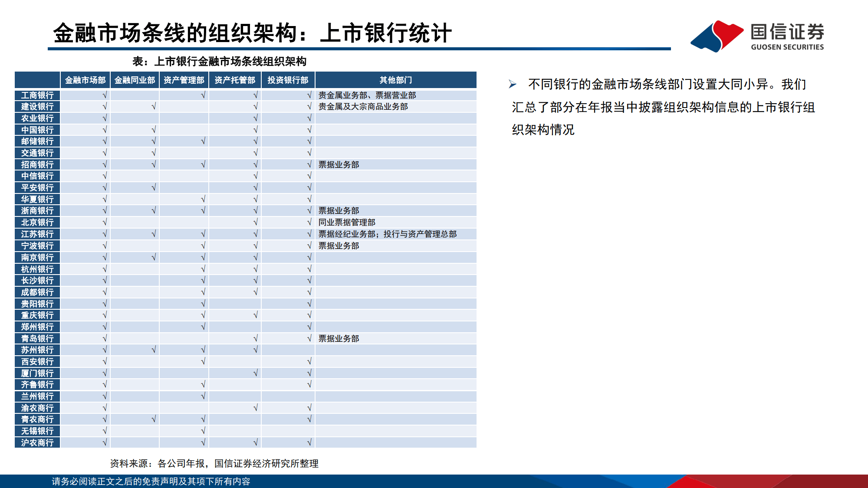Select the 农业银行 row label
This screenshot has height=488, width=868.
tap(37, 118)
